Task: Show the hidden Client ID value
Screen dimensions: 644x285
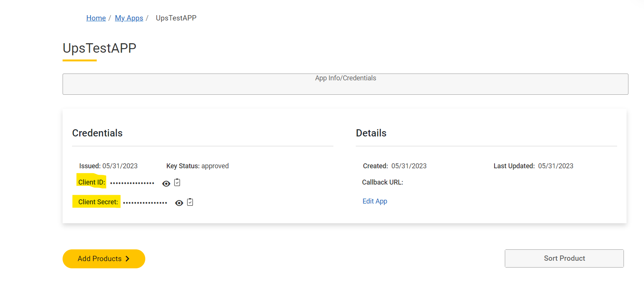Action: (x=166, y=183)
